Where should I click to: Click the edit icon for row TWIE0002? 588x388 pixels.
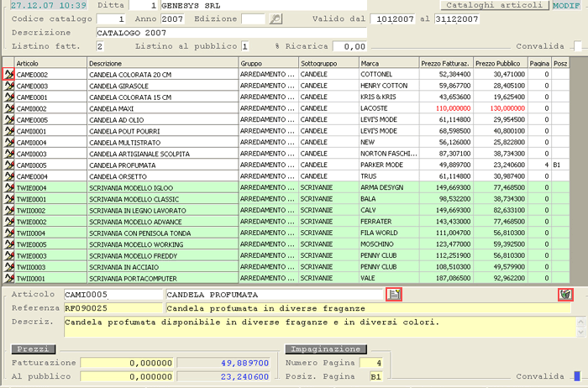8,222
